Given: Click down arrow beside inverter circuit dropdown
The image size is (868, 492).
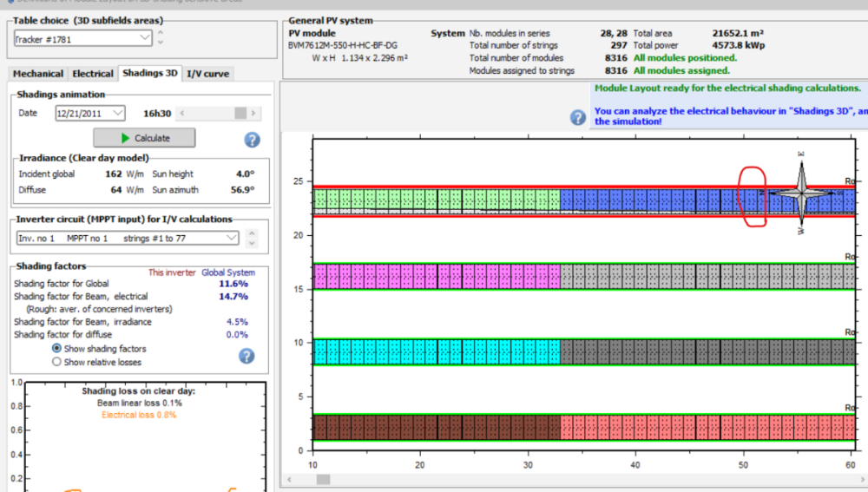Looking at the screenshot, I should tap(253, 243).
